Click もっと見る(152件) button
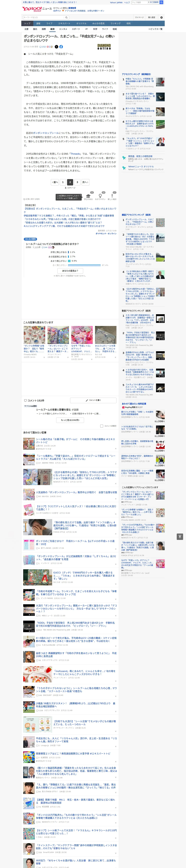Image resolution: width=186 pixels, height=868 pixels. click(x=70, y=420)
